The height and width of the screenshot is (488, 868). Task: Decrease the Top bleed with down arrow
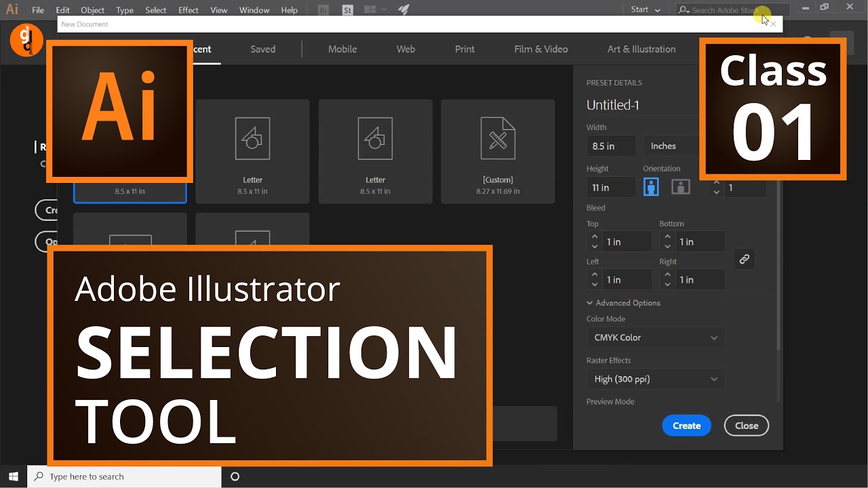595,247
